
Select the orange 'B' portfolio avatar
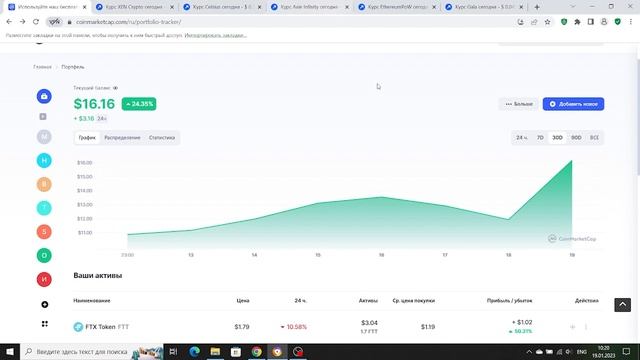pos(44,184)
